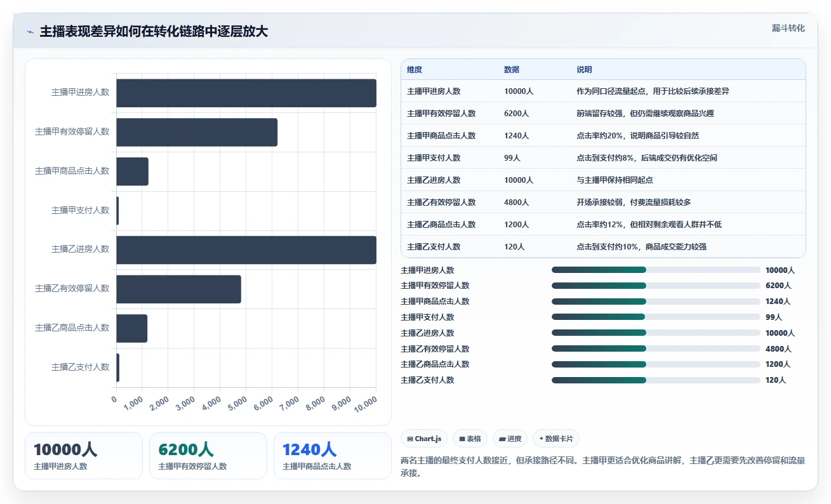Click the lightning icon beside the page title
The image size is (831, 504).
30,32
